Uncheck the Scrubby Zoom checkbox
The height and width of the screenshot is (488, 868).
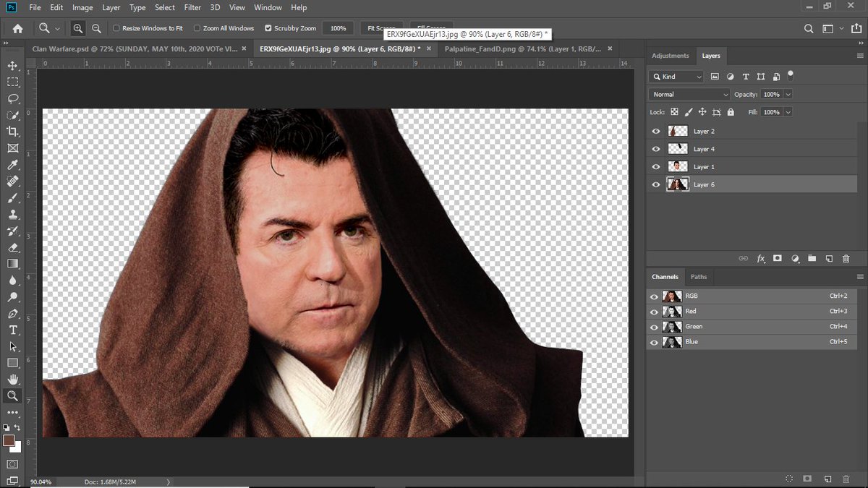[268, 28]
